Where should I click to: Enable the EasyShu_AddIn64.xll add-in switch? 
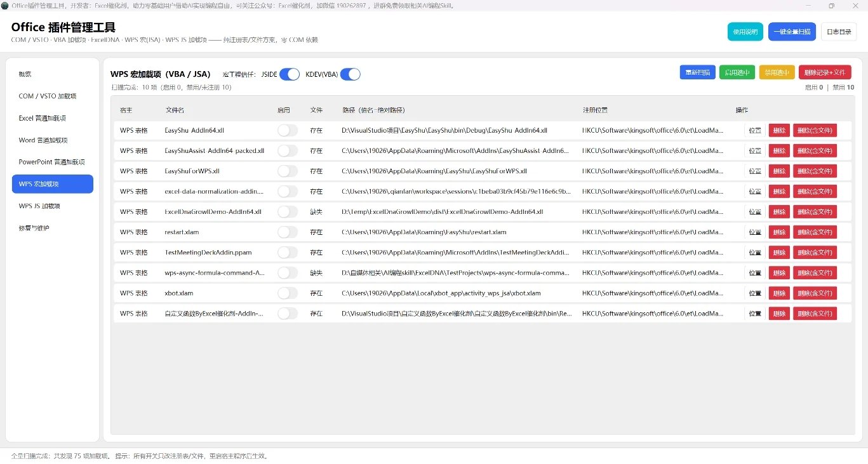[288, 130]
